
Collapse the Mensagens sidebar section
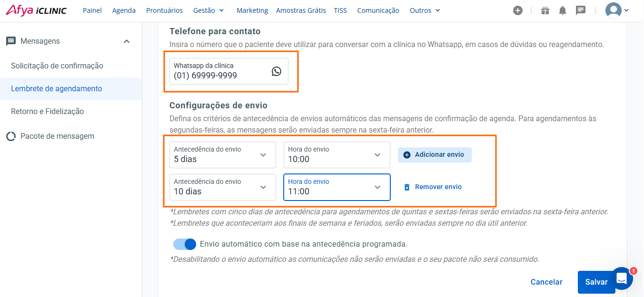coord(127,41)
